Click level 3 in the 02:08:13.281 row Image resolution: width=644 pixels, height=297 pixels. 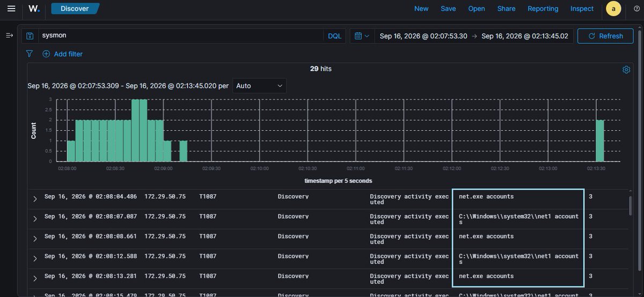coord(590,276)
